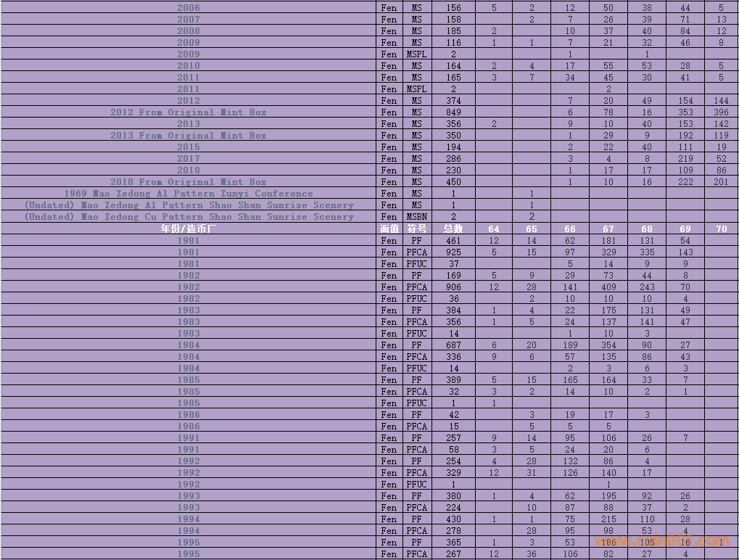Select the 2006 year label
The image size is (739, 560).
coord(189,8)
